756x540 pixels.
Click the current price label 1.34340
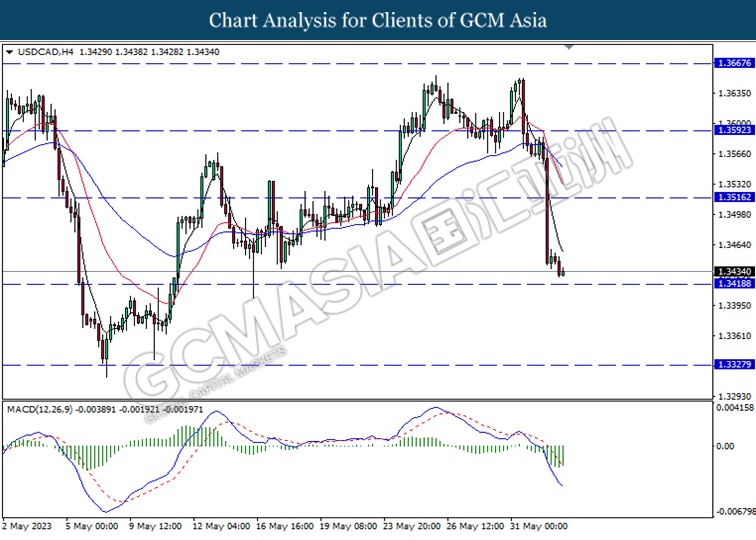point(734,272)
